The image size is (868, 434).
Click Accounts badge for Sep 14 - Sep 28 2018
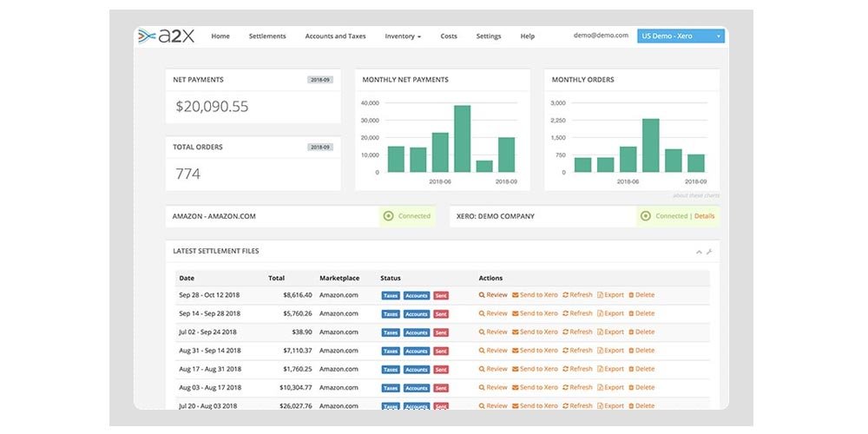coord(417,314)
